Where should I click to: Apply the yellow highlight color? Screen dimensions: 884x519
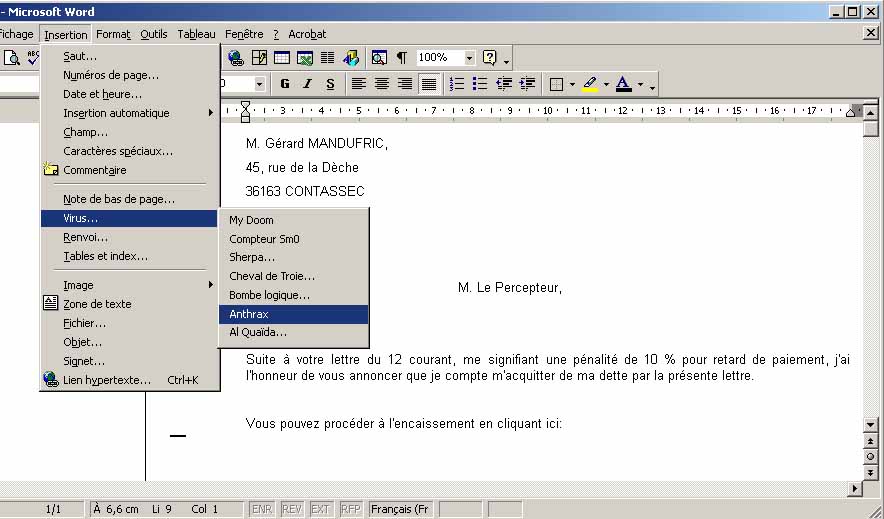tap(590, 85)
